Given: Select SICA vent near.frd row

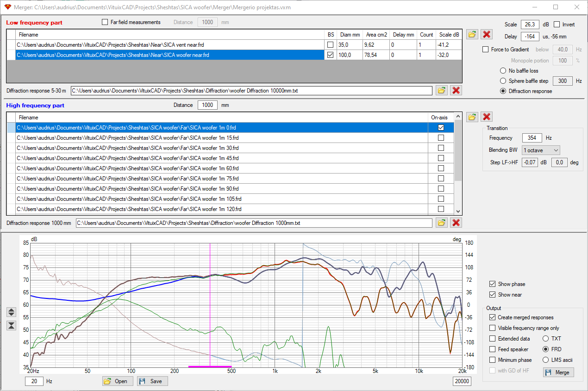Looking at the screenshot, I should (170, 45).
